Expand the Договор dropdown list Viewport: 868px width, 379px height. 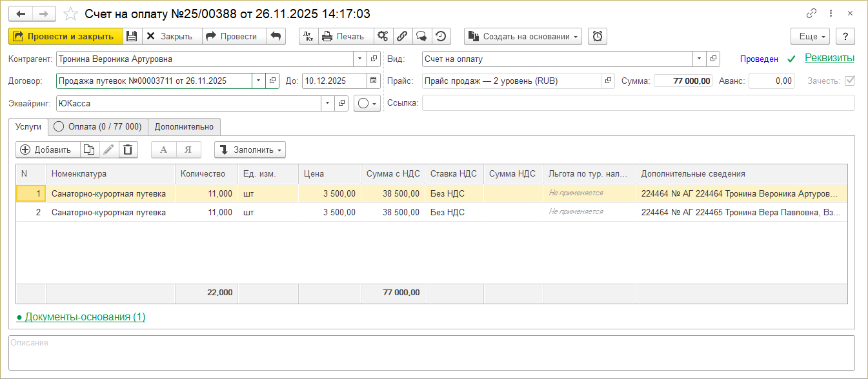point(259,81)
